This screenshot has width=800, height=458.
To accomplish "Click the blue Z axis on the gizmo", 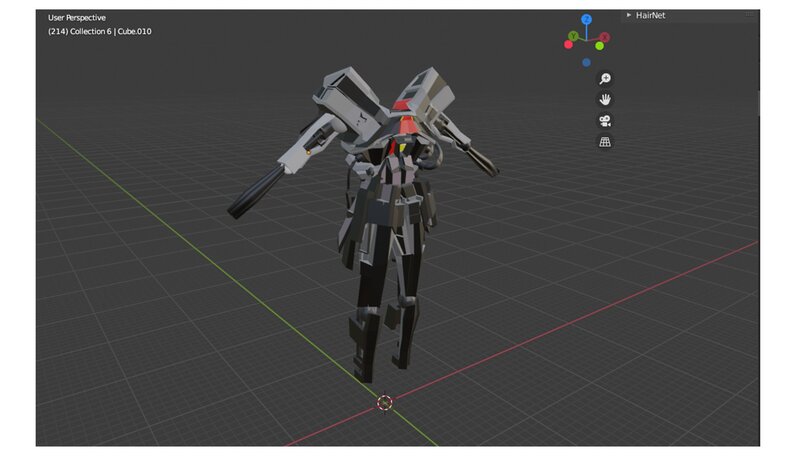I will coord(587,19).
